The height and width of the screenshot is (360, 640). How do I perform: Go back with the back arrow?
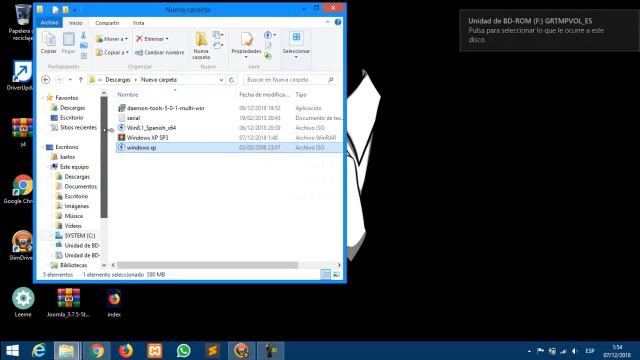[x=46, y=80]
